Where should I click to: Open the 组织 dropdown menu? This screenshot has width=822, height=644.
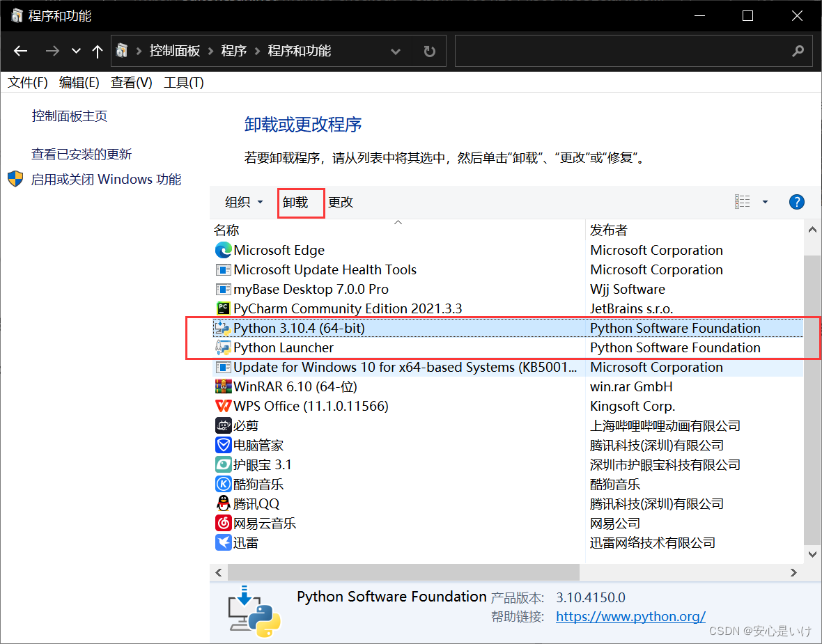click(244, 203)
